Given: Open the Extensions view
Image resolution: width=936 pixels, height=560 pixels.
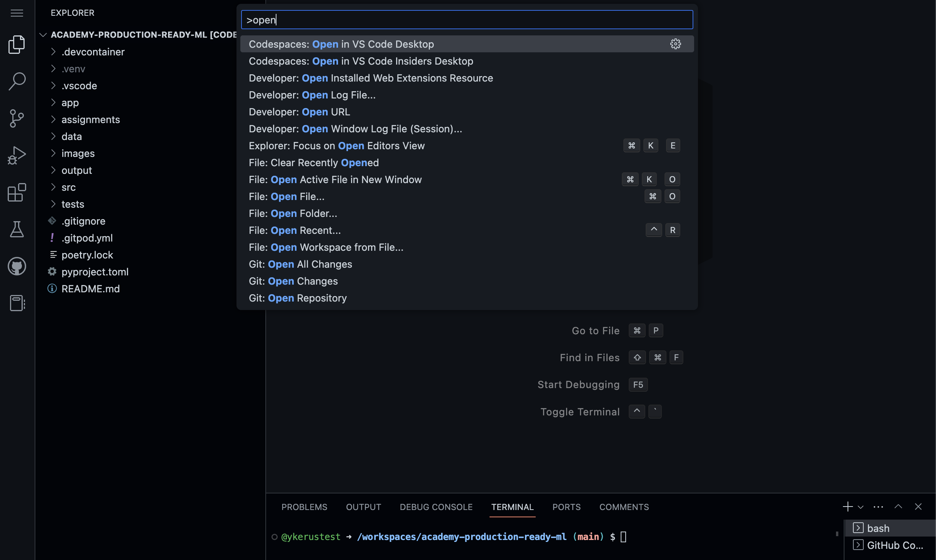Looking at the screenshot, I should (17, 192).
